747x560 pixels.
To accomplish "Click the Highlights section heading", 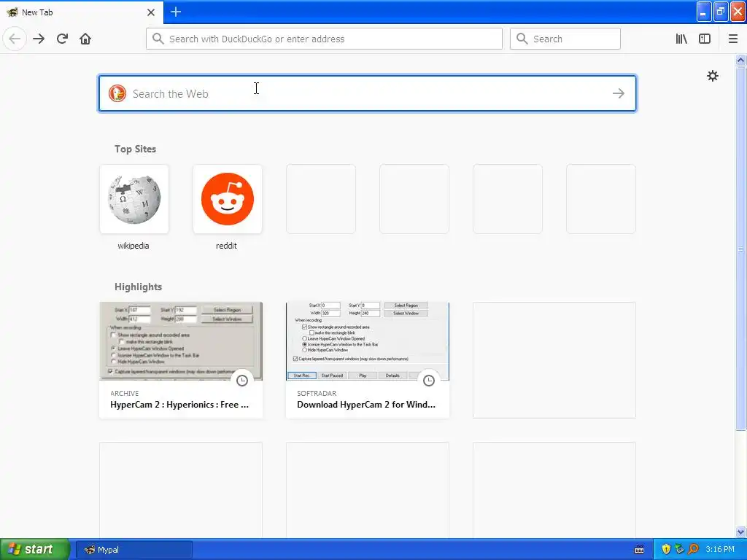I will [138, 287].
